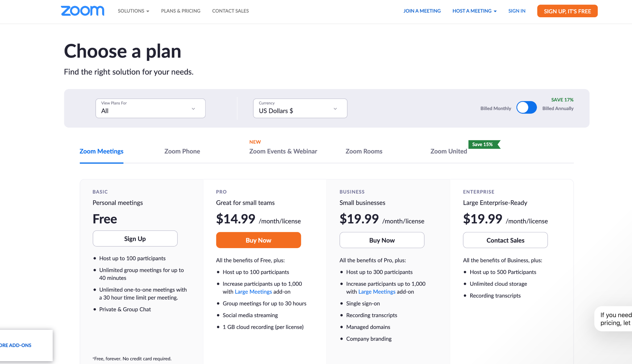The image size is (632, 364).
Task: Click Buy Now for the Pro plan
Action: point(258,240)
